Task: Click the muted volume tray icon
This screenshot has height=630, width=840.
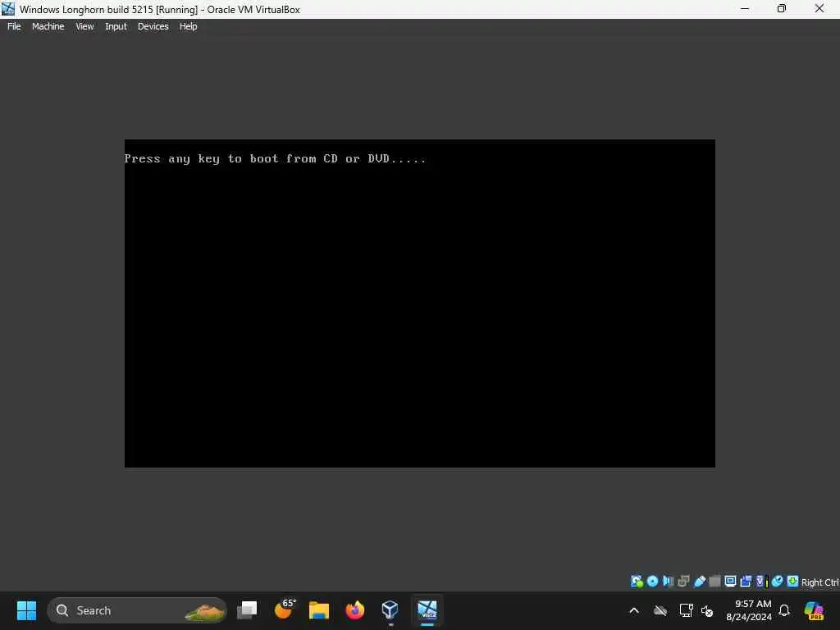Action: pyautogui.click(x=707, y=610)
